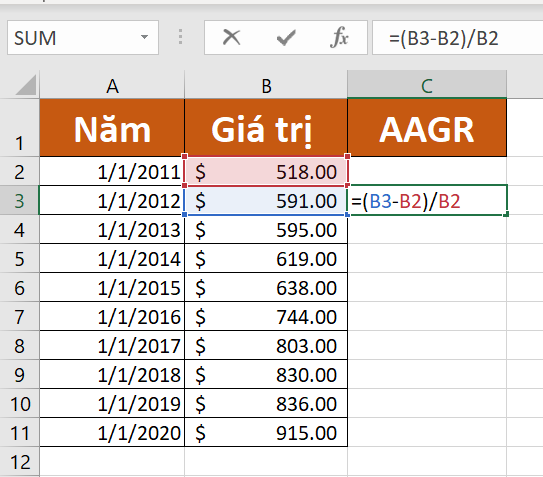The width and height of the screenshot is (543, 477).
Task: Click cell B11 with value 915.00
Action: coord(266,432)
